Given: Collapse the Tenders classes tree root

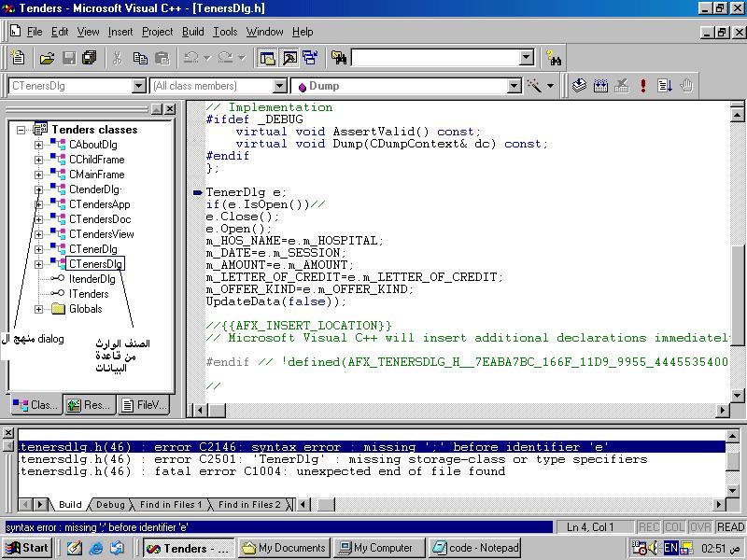Looking at the screenshot, I should (21, 130).
